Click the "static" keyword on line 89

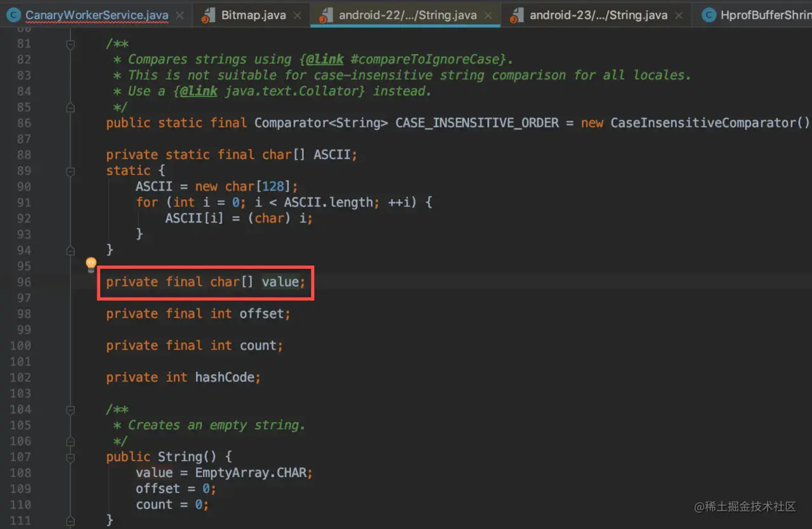click(x=128, y=171)
